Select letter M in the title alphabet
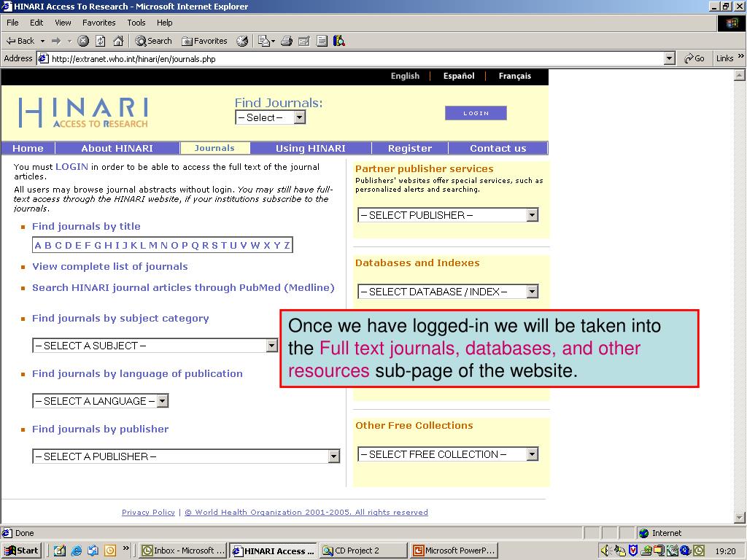The width and height of the screenshot is (747, 560). click(153, 246)
